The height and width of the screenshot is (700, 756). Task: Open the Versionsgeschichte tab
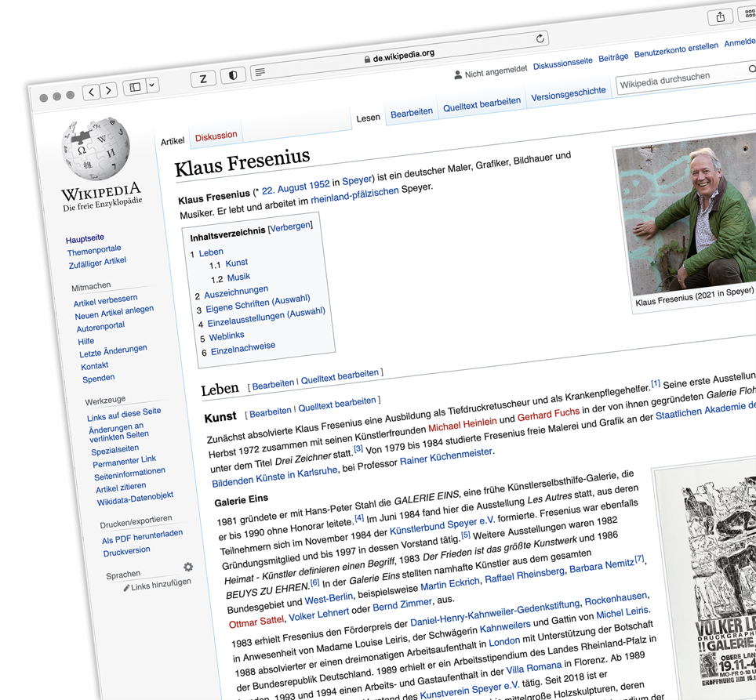[568, 94]
